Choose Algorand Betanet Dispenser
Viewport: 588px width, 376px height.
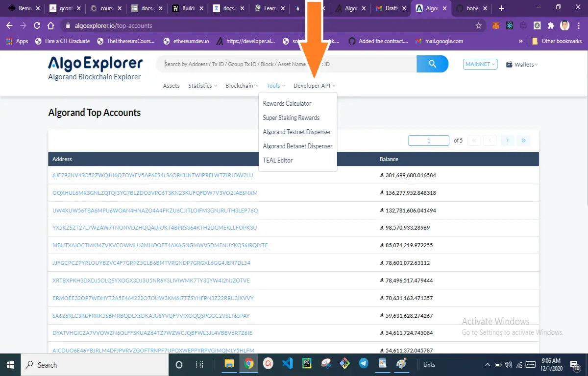(297, 146)
